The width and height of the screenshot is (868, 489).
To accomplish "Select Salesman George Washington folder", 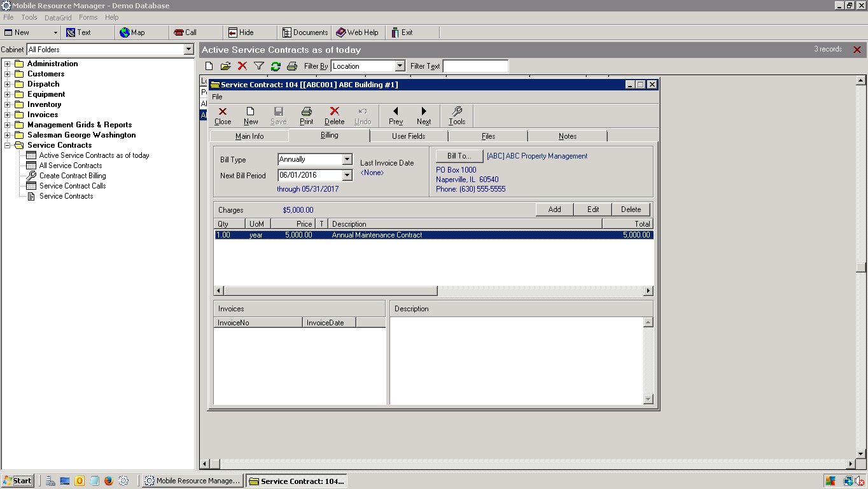I will click(81, 135).
